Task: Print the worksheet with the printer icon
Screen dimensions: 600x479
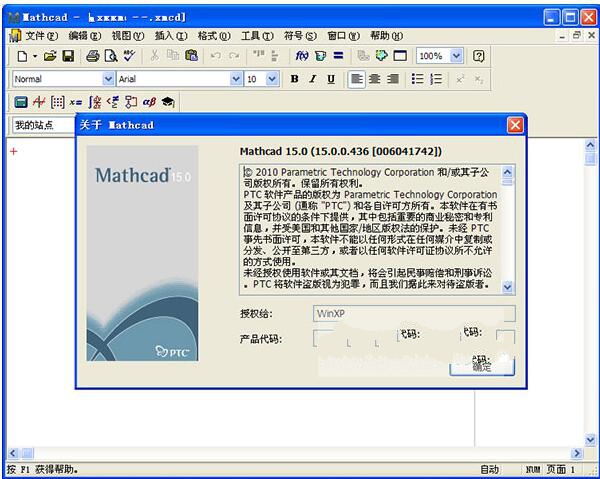Action: coord(93,56)
